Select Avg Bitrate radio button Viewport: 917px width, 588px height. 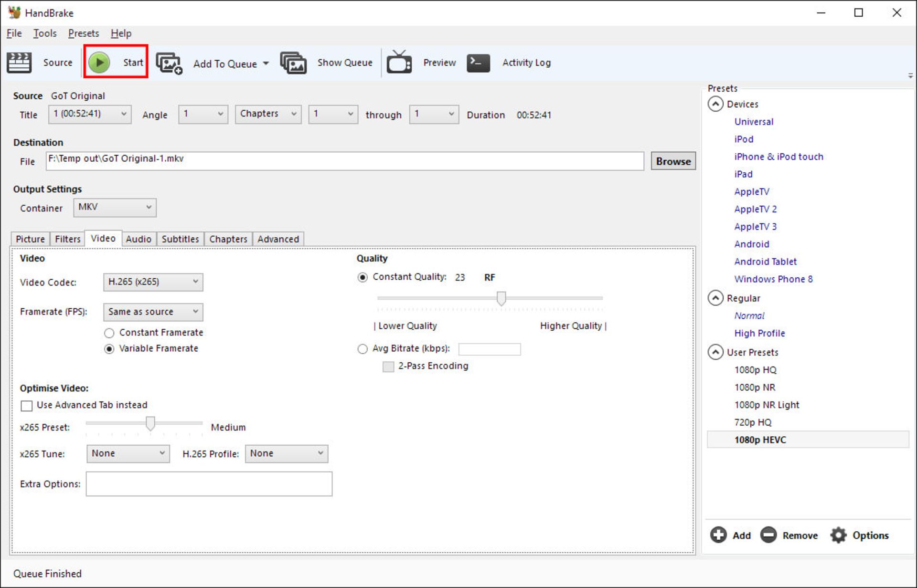click(363, 349)
